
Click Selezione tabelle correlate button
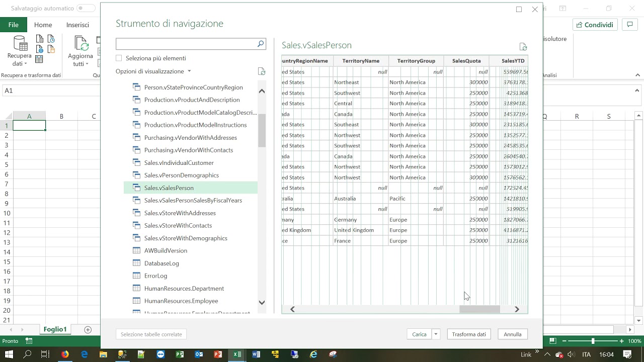click(x=151, y=334)
